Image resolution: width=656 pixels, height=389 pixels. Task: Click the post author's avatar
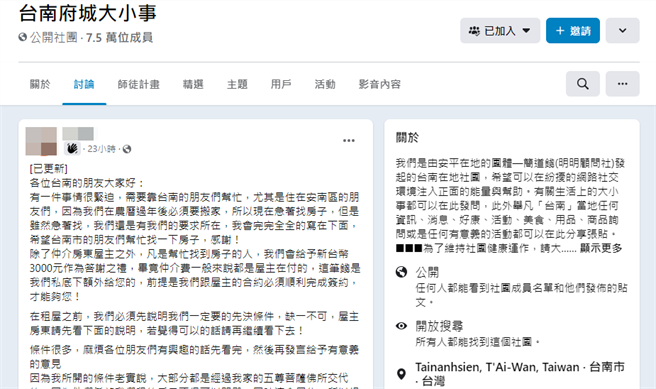click(x=41, y=141)
